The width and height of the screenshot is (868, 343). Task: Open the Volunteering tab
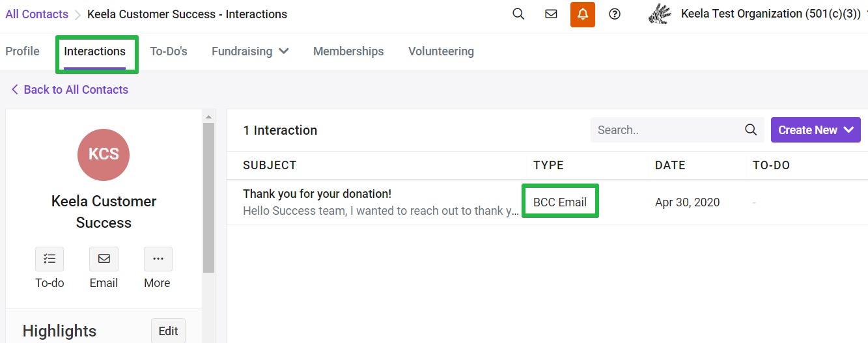pos(441,51)
